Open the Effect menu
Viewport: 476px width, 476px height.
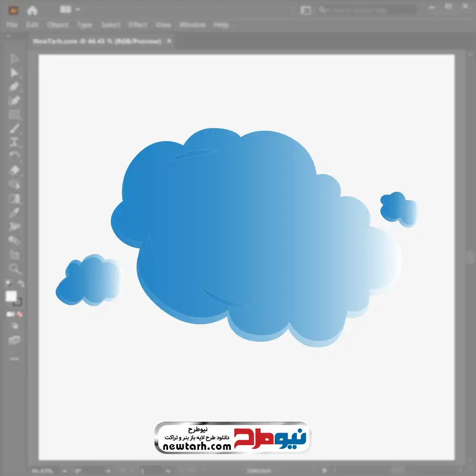[x=138, y=25]
